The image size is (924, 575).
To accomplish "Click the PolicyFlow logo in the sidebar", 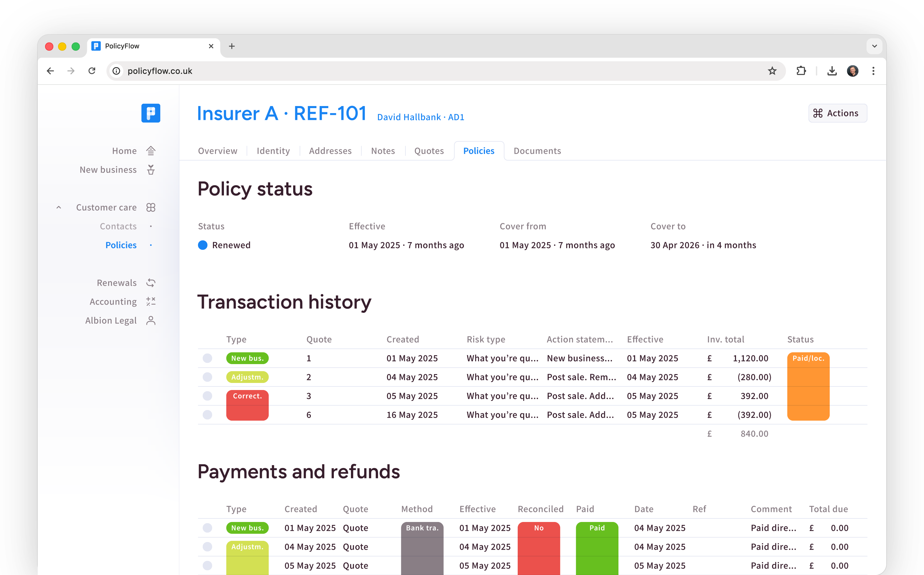I will 151,113.
